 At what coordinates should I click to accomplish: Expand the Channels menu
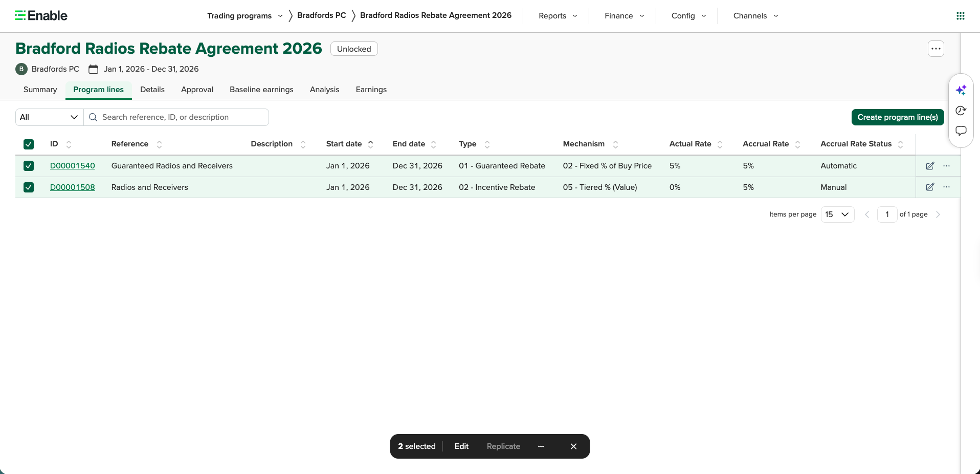[756, 16]
